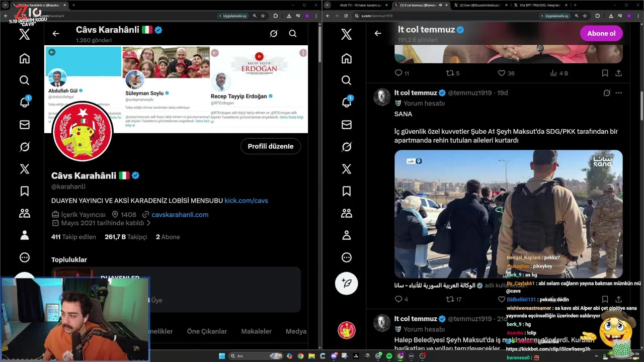This screenshot has width=644, height=362.
Task: Open Bookmarks icon in right window sidebar
Action: 346,191
